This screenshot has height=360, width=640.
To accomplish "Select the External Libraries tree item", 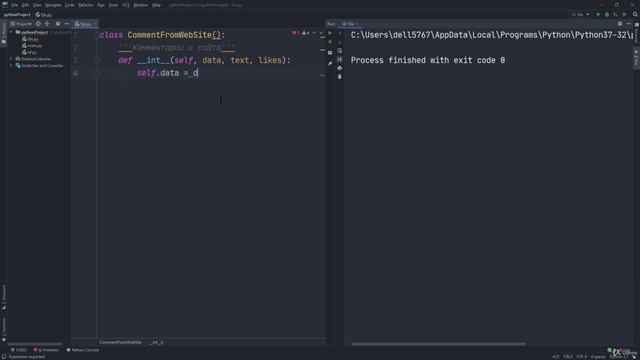I will [x=33, y=59].
